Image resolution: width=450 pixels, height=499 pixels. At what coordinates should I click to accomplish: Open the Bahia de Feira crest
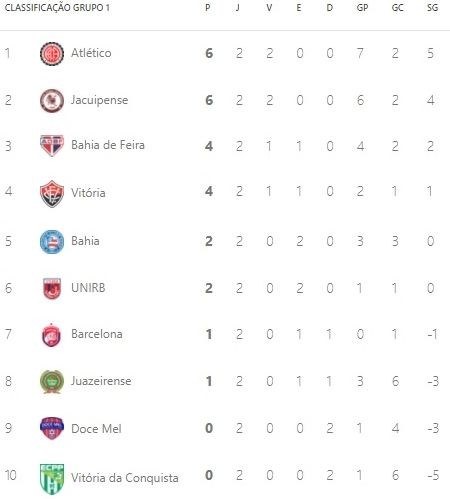click(52, 146)
